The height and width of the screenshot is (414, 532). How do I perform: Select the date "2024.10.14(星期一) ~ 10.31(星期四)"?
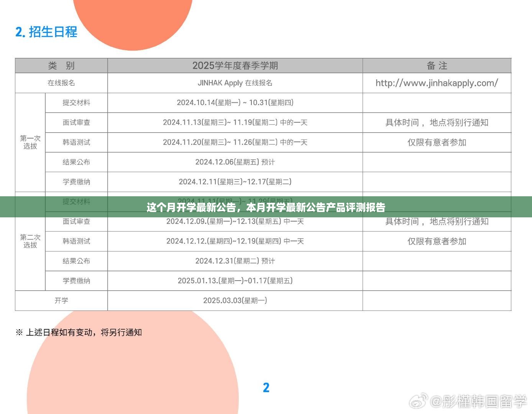click(x=235, y=103)
